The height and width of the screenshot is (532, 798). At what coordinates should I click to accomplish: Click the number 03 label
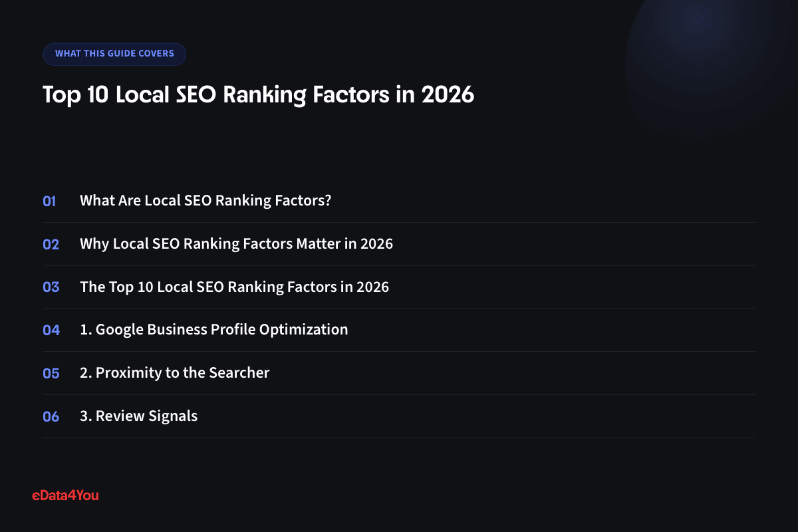(51, 287)
